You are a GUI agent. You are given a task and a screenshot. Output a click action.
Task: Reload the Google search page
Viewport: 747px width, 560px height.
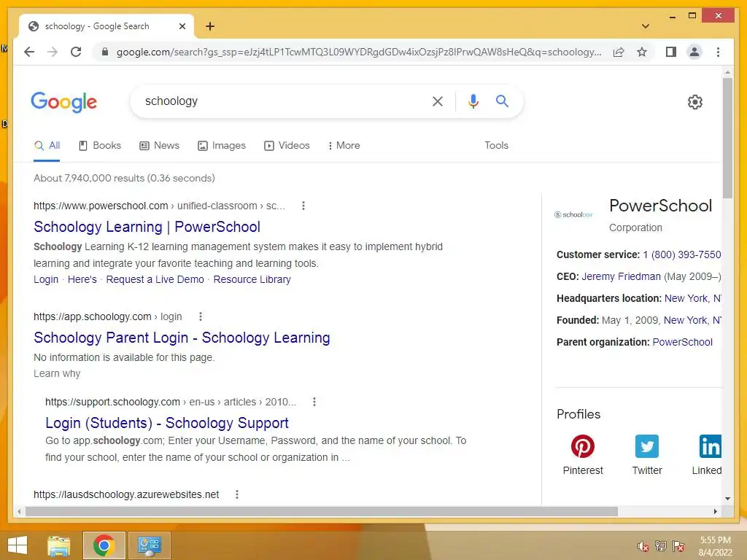click(76, 52)
